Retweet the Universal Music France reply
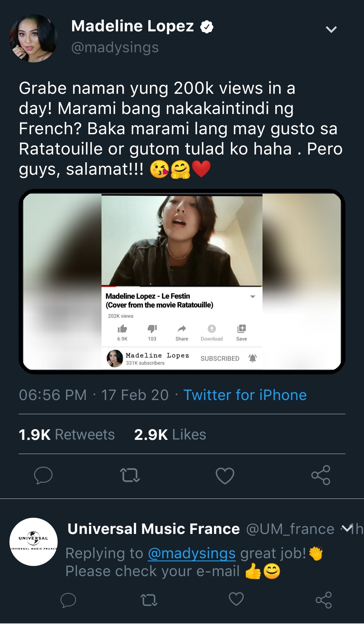 (x=149, y=600)
